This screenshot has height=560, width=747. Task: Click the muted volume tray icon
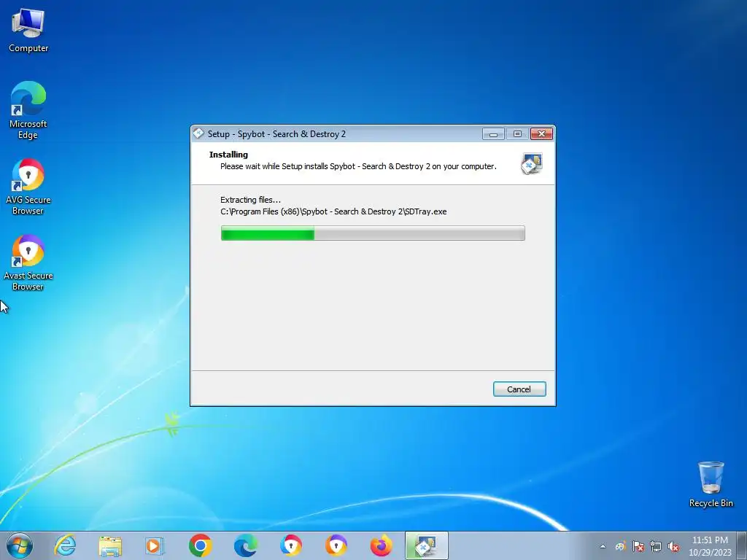click(673, 546)
